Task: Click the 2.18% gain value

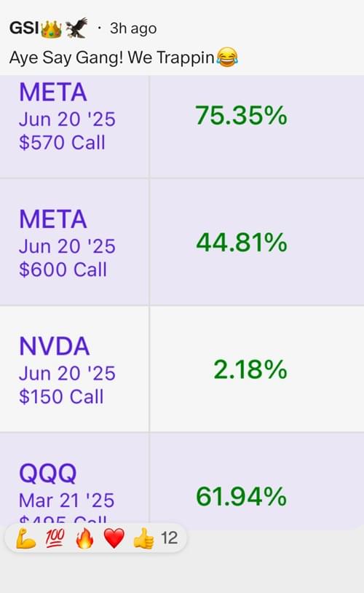Action: pos(250,369)
